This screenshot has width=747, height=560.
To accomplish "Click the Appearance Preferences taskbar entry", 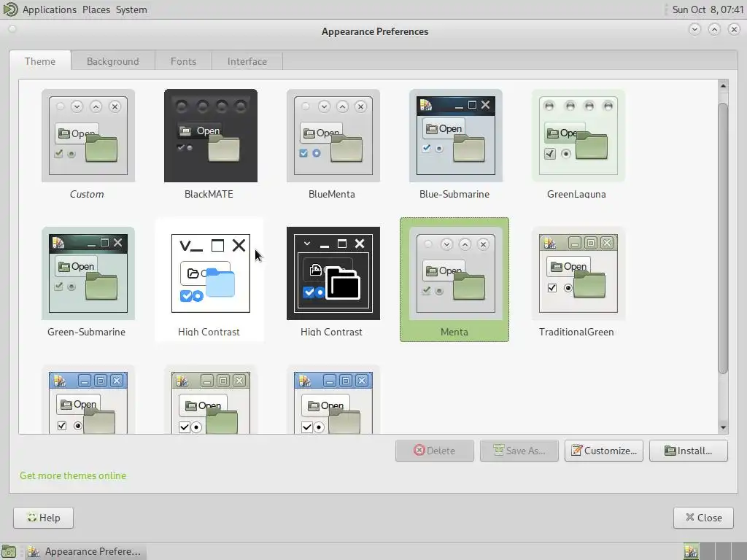I will tap(85, 551).
